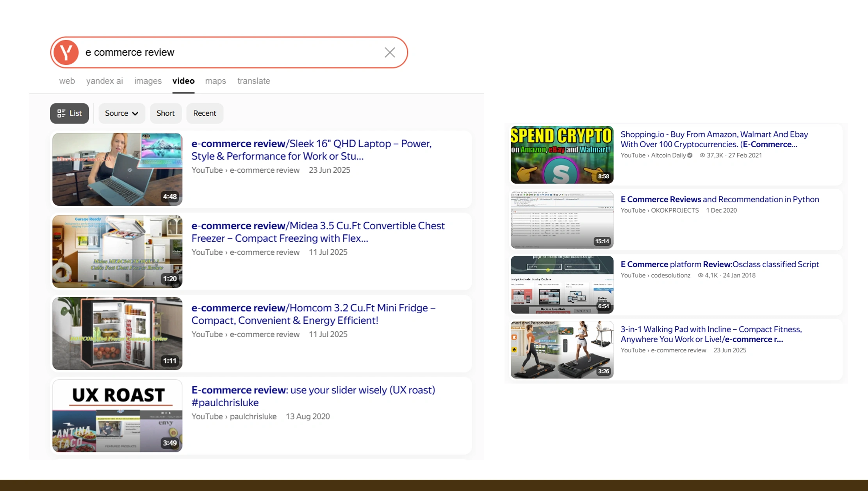The image size is (868, 491).
Task: Go to the translate tab
Action: 253,81
